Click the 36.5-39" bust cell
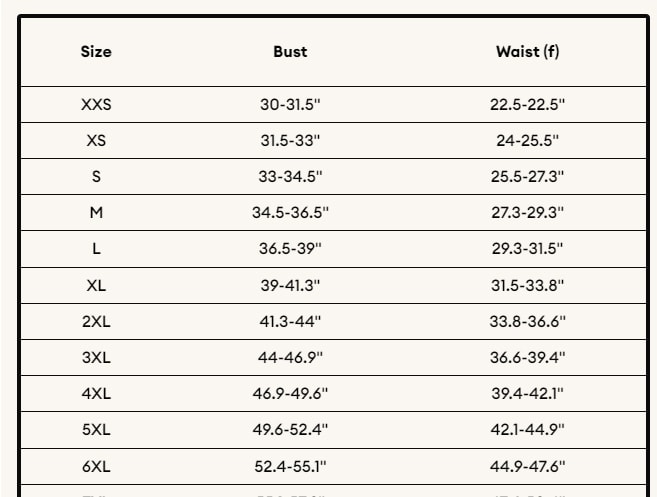 (290, 248)
